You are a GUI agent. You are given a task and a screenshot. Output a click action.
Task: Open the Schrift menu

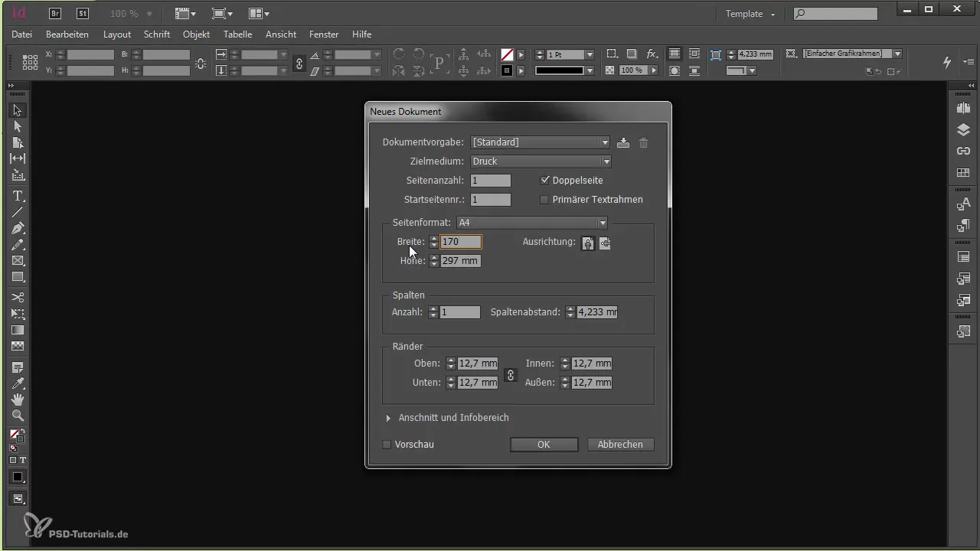click(x=157, y=34)
